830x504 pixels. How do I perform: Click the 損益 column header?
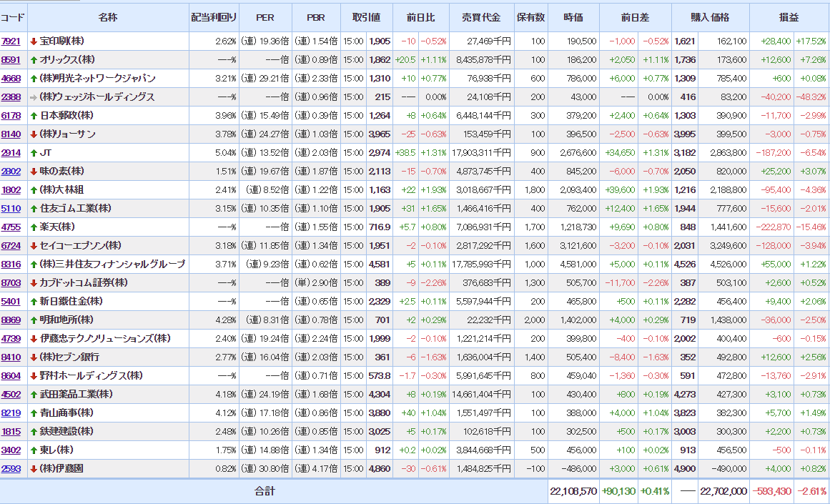coord(789,17)
